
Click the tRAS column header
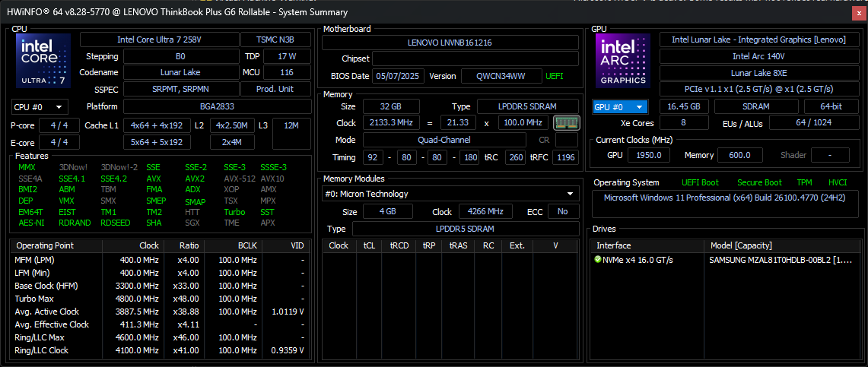[459, 245]
